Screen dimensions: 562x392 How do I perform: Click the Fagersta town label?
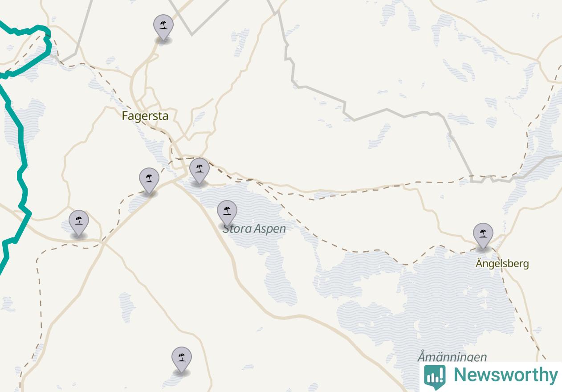point(145,116)
